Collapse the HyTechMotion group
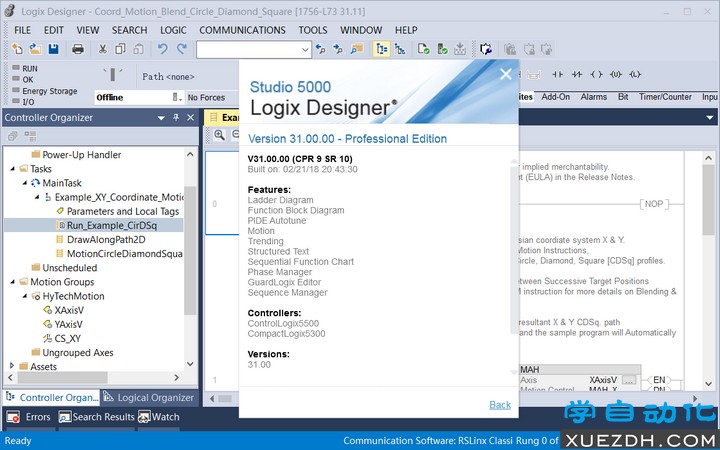Screen dimensions: 720x450 coord(25,296)
